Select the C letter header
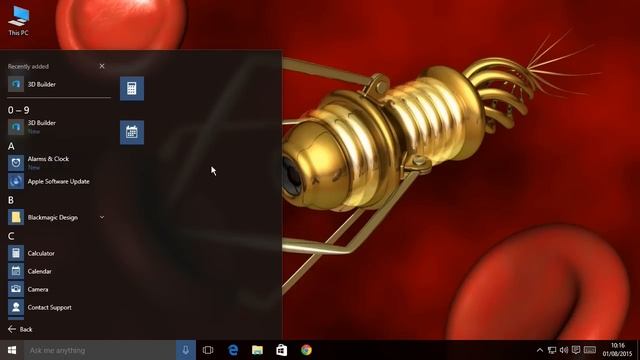 pyautogui.click(x=11, y=236)
